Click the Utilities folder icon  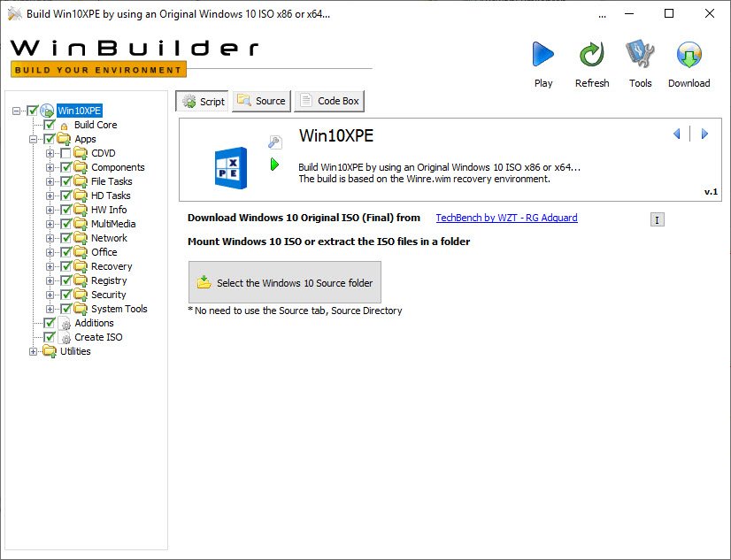(x=50, y=351)
